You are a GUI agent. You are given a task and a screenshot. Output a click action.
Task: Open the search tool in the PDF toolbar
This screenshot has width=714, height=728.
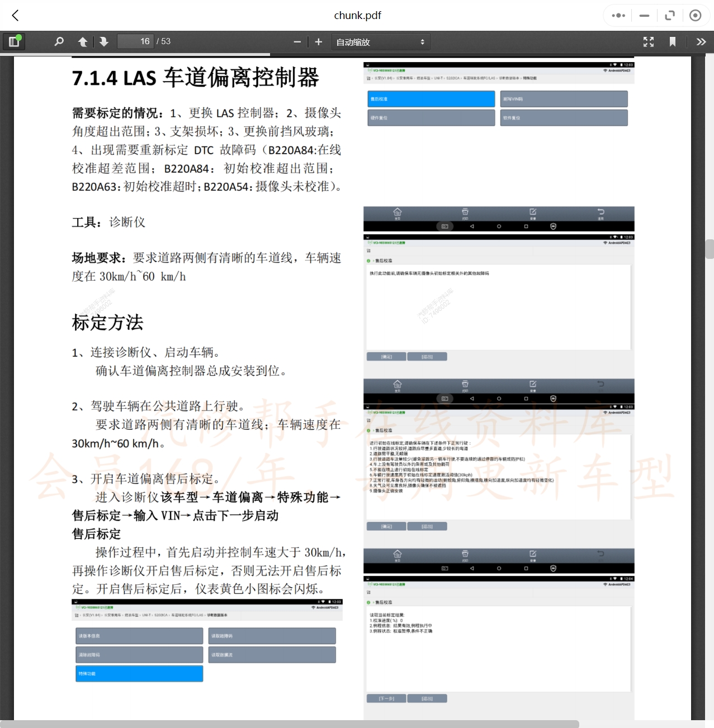pos(59,41)
